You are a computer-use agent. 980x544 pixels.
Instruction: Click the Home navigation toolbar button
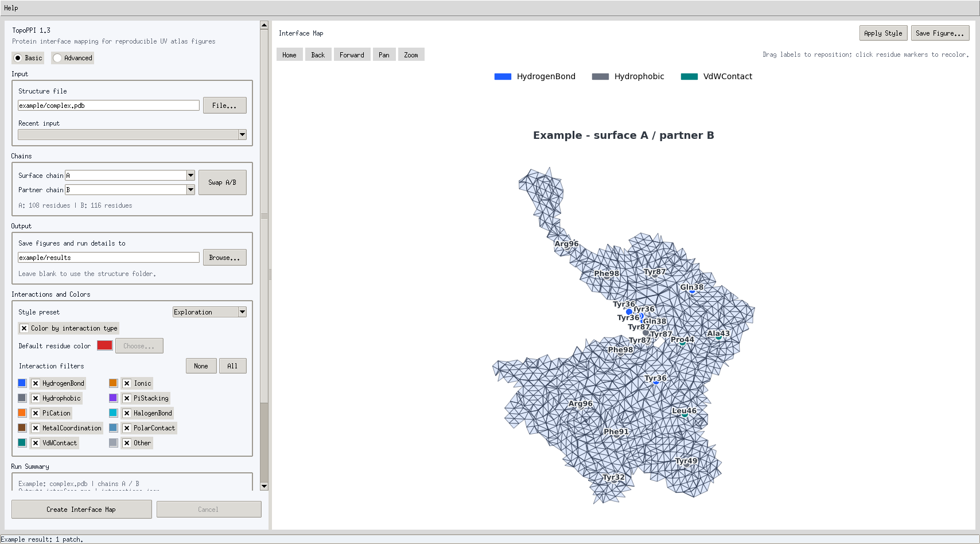289,55
